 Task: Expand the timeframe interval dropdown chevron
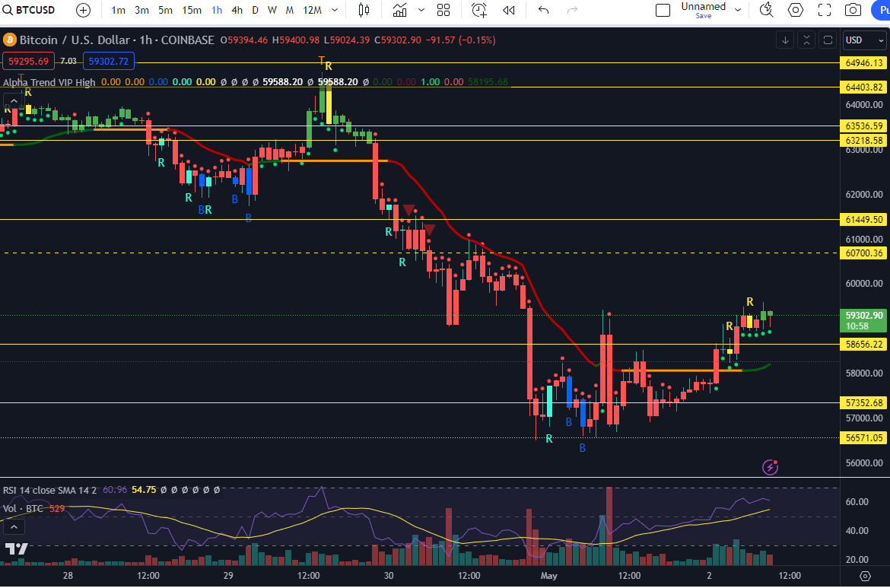tap(335, 10)
